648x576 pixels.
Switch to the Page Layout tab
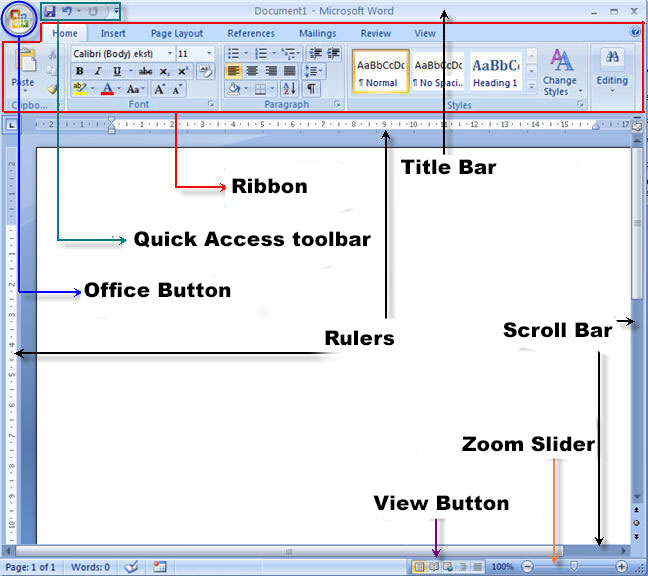pos(176,33)
